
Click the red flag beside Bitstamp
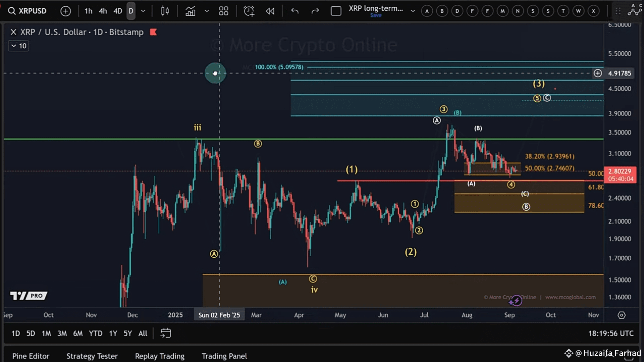pos(153,32)
